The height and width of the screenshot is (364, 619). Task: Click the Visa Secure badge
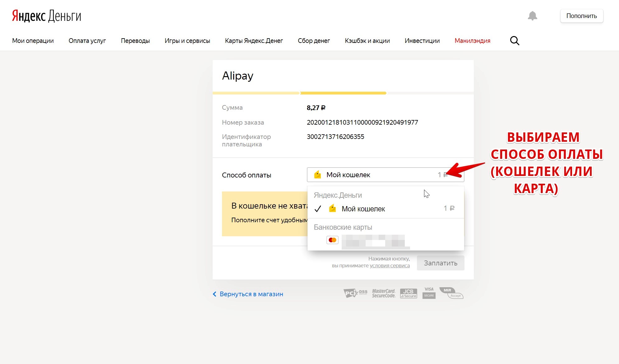tap(429, 293)
